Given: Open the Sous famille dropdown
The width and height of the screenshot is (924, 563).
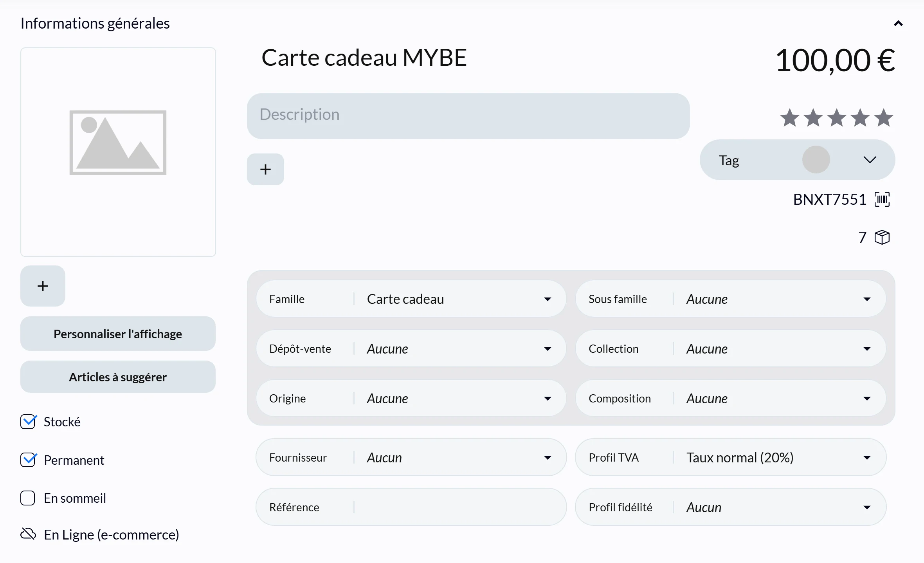Looking at the screenshot, I should click(730, 299).
